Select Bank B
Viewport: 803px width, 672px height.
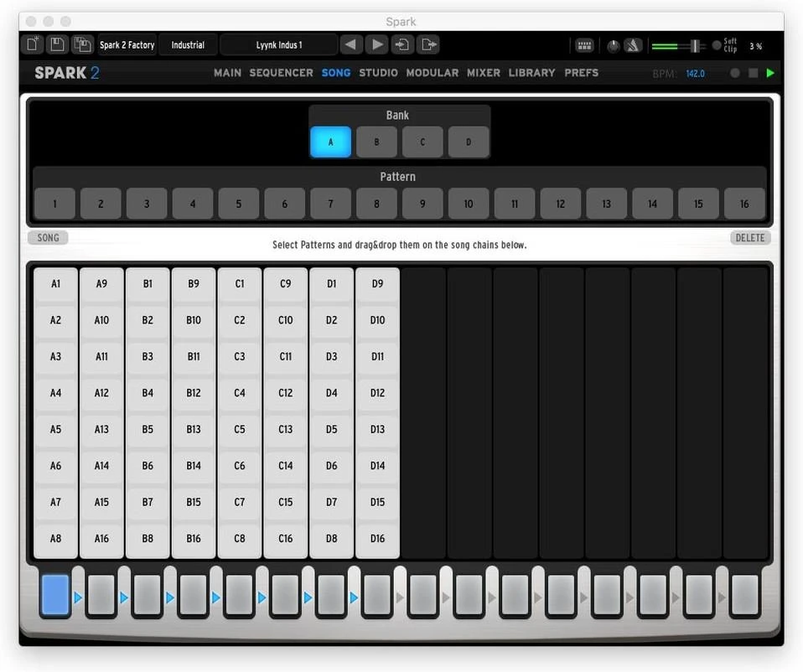376,142
